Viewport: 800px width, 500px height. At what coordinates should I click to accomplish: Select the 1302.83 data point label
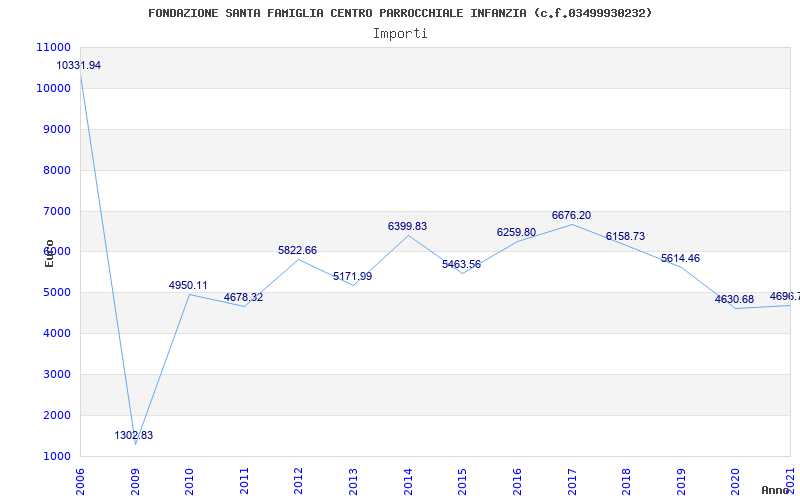pyautogui.click(x=133, y=435)
